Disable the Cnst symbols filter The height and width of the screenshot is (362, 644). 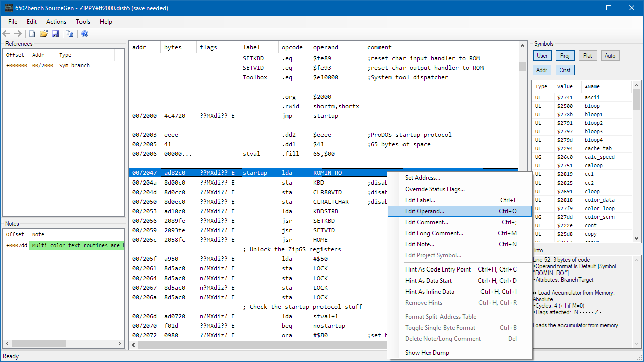pos(565,70)
